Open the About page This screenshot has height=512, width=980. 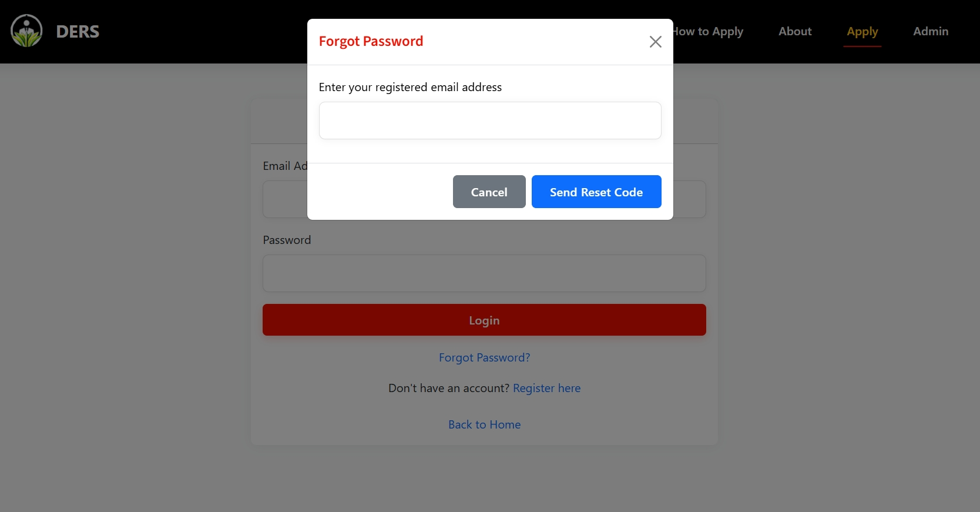[x=794, y=32]
